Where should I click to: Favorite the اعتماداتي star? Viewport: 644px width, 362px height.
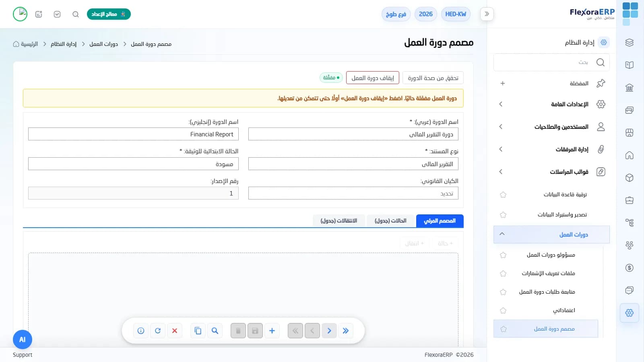tap(503, 311)
